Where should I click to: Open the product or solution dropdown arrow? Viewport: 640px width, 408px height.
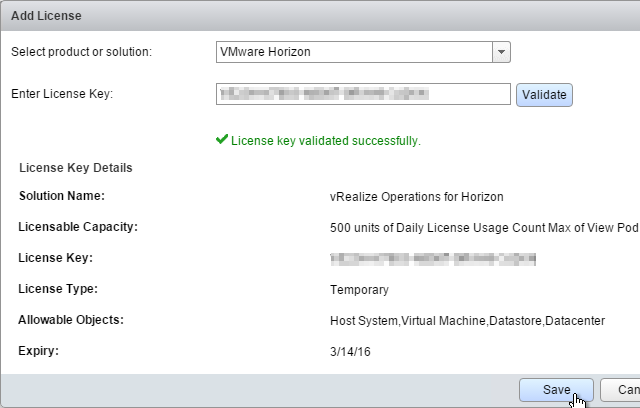(501, 52)
